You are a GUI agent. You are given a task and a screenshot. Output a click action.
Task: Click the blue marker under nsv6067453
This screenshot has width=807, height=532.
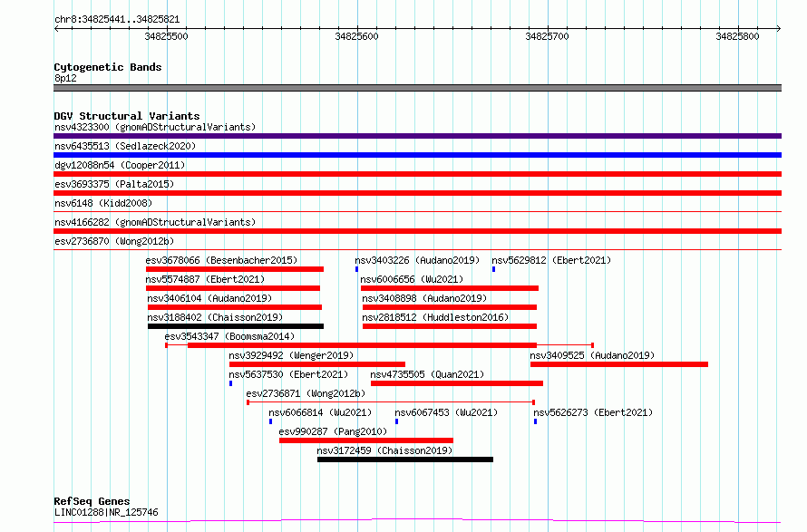click(x=397, y=422)
